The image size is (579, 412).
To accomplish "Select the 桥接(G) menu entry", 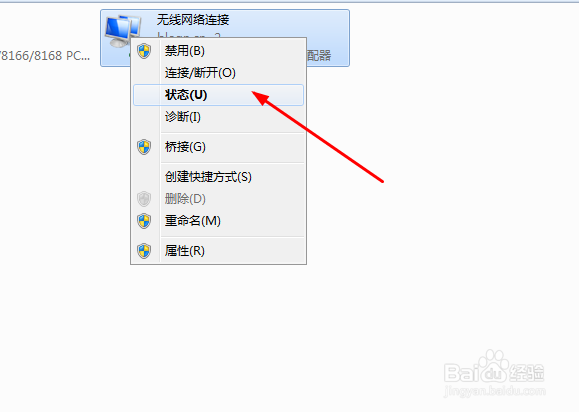I will pyautogui.click(x=218, y=147).
